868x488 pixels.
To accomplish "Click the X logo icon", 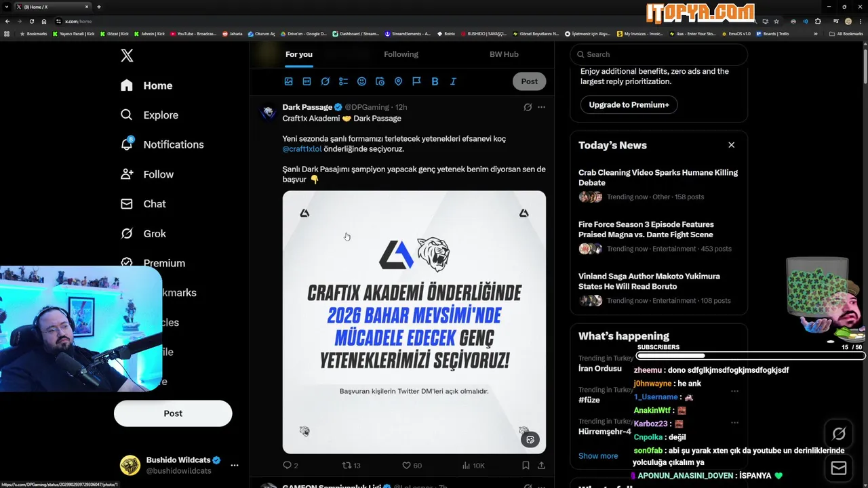I will [x=127, y=56].
